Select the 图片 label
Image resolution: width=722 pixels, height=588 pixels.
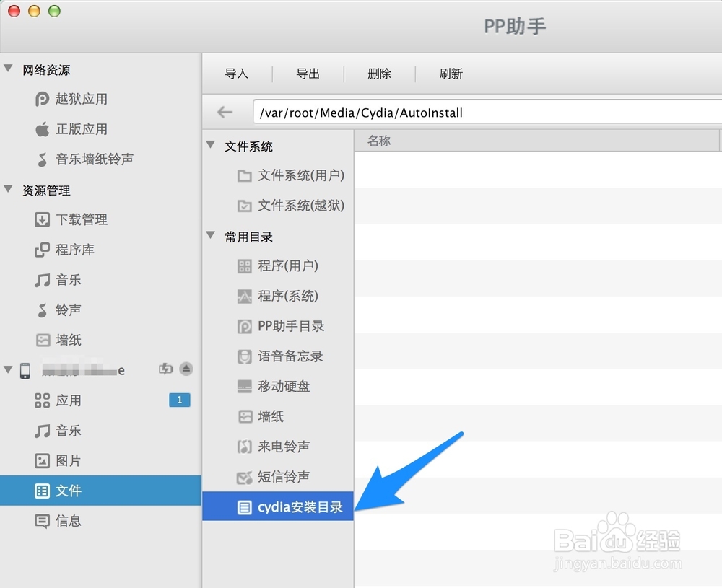(x=69, y=460)
